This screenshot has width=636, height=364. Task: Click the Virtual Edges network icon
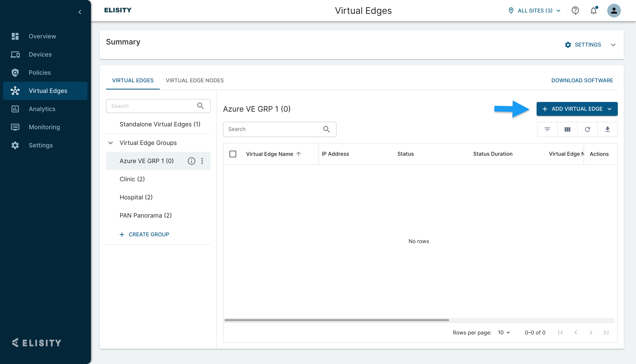[15, 91]
